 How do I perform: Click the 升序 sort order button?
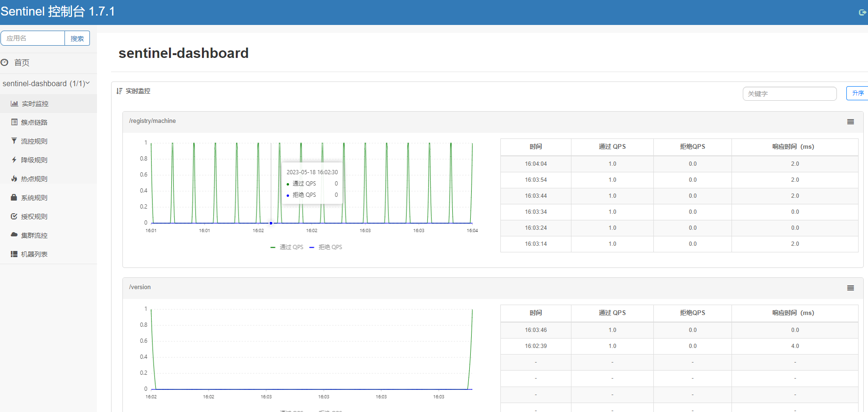point(858,93)
